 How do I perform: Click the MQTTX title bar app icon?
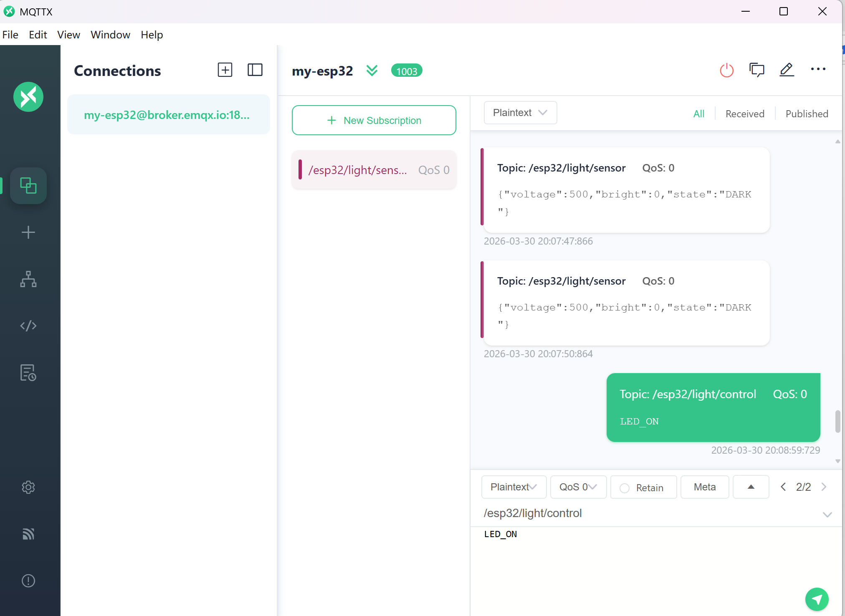(9, 11)
